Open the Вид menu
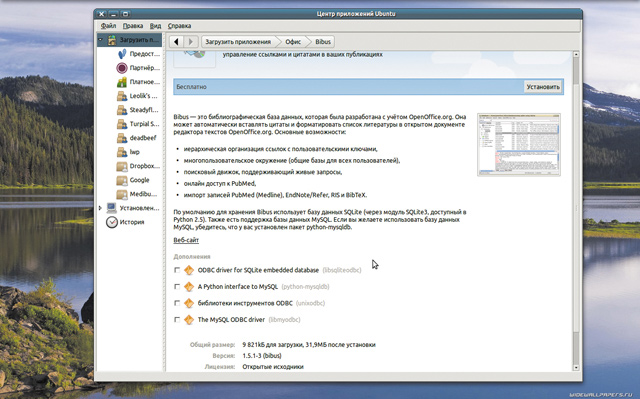Viewport: 640px width, 399px height. click(x=155, y=26)
